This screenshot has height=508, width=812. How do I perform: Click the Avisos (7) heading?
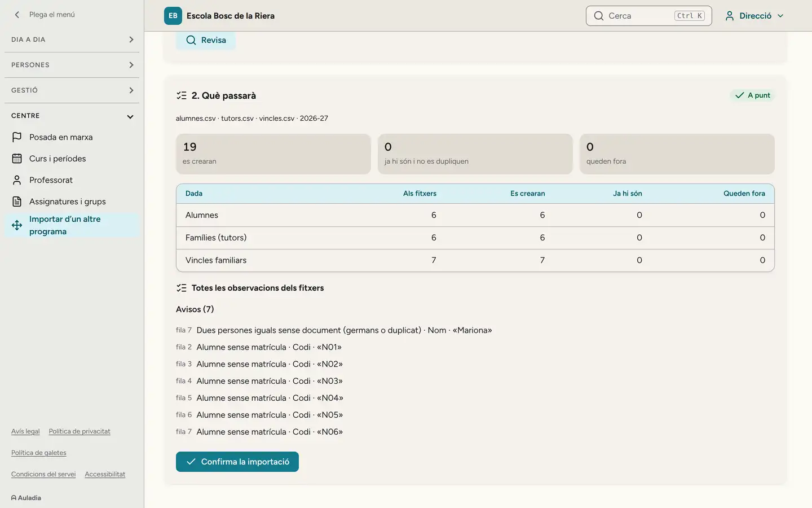(195, 309)
